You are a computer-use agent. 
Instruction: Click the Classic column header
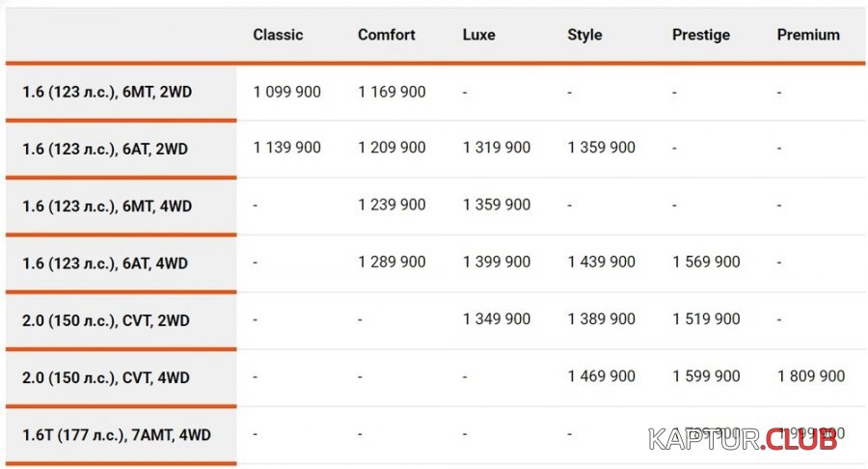pyautogui.click(x=278, y=35)
